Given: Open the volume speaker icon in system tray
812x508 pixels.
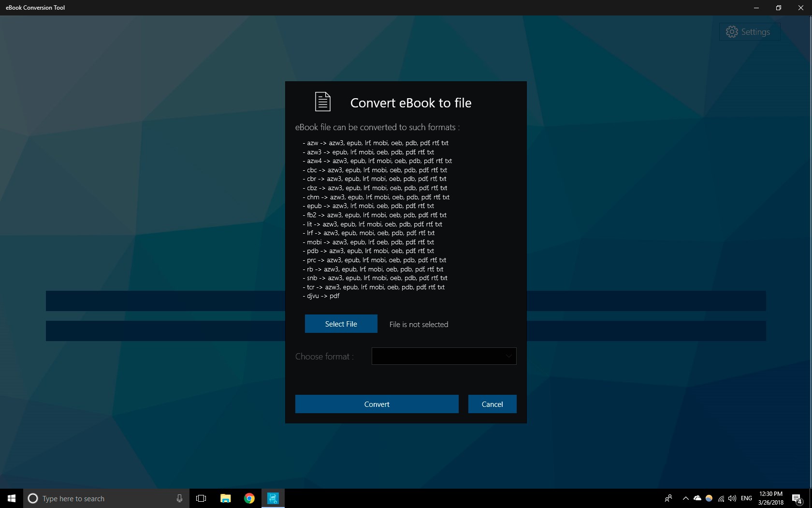Looking at the screenshot, I should [732, 498].
